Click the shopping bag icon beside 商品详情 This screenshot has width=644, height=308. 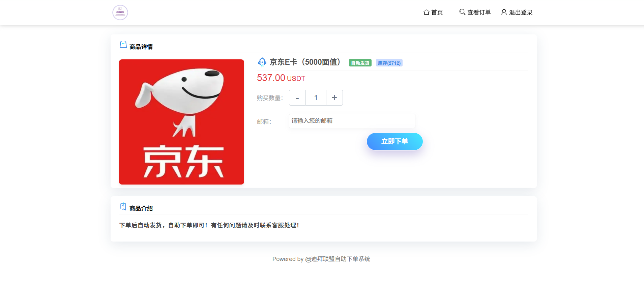[123, 45]
